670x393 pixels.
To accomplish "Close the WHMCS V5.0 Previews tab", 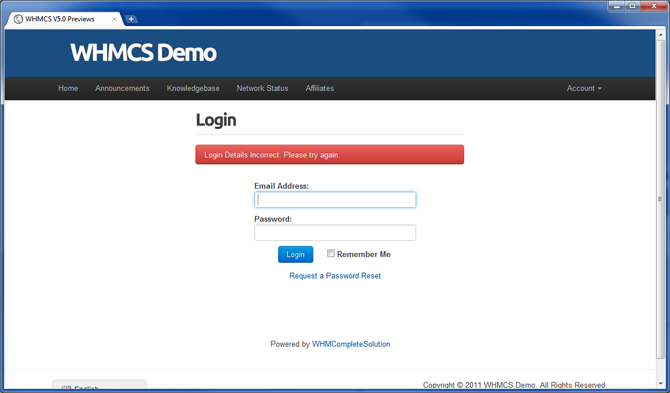I will (114, 19).
